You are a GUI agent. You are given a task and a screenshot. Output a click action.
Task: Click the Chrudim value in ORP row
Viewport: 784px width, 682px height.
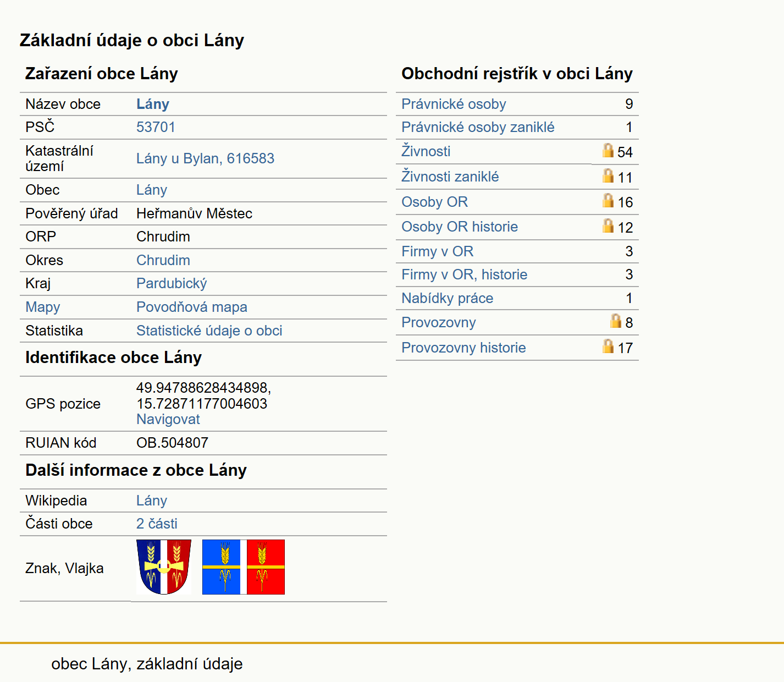[x=163, y=237]
